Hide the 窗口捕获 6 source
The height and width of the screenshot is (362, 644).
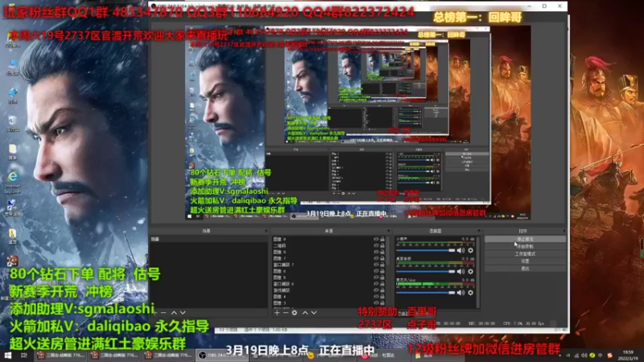376,284
